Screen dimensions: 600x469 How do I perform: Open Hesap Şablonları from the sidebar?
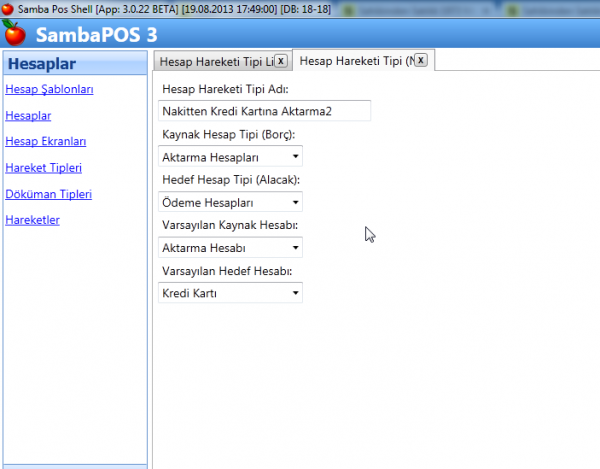coord(49,90)
